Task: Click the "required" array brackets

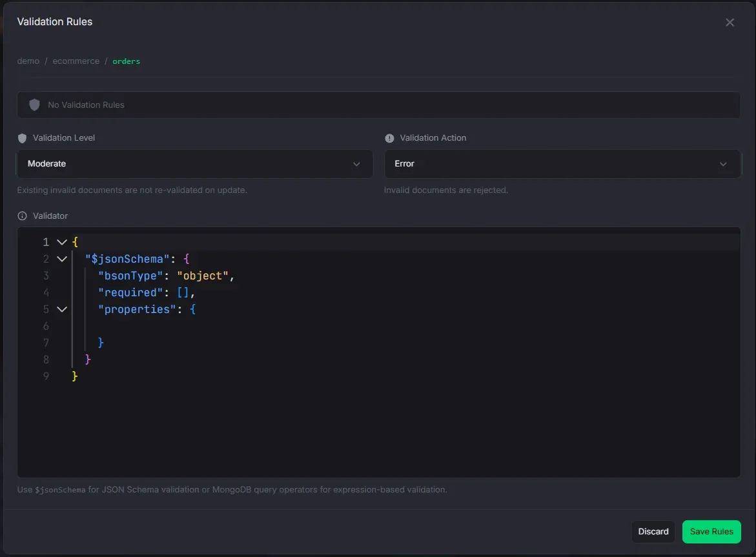Action: tap(183, 292)
